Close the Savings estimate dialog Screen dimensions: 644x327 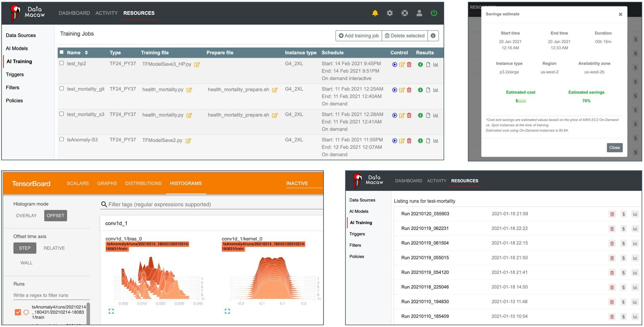point(614,148)
